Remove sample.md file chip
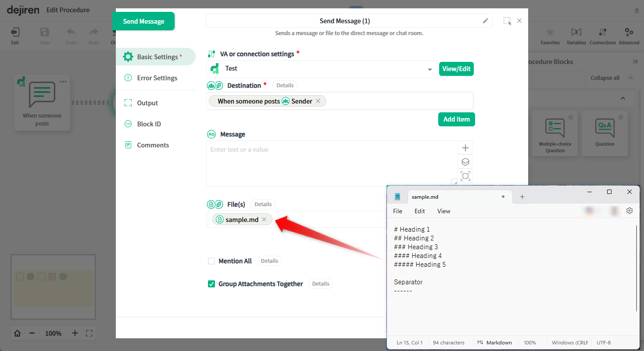 [264, 219]
